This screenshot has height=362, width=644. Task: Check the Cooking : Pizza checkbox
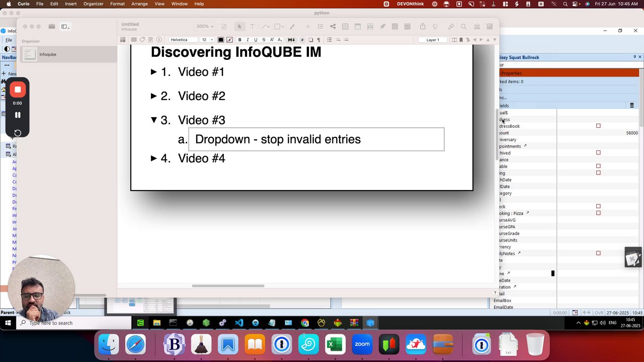[x=598, y=213]
